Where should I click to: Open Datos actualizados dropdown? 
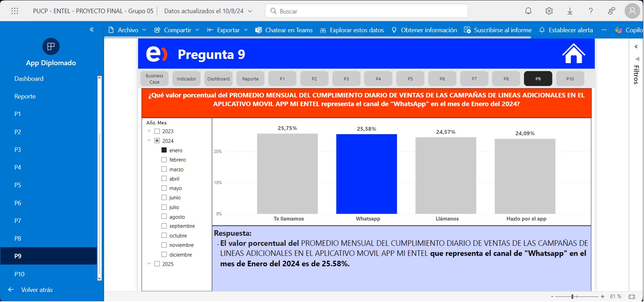pyautogui.click(x=208, y=11)
